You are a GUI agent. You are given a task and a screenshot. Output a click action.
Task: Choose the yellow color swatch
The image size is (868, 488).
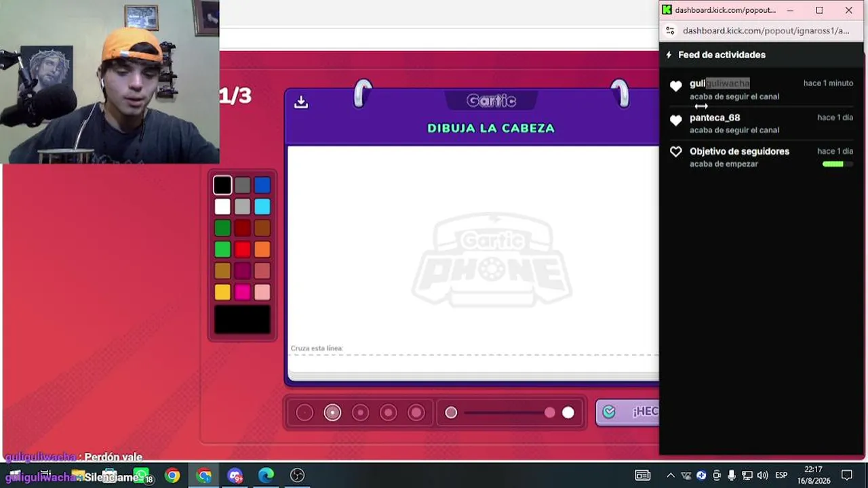222,292
